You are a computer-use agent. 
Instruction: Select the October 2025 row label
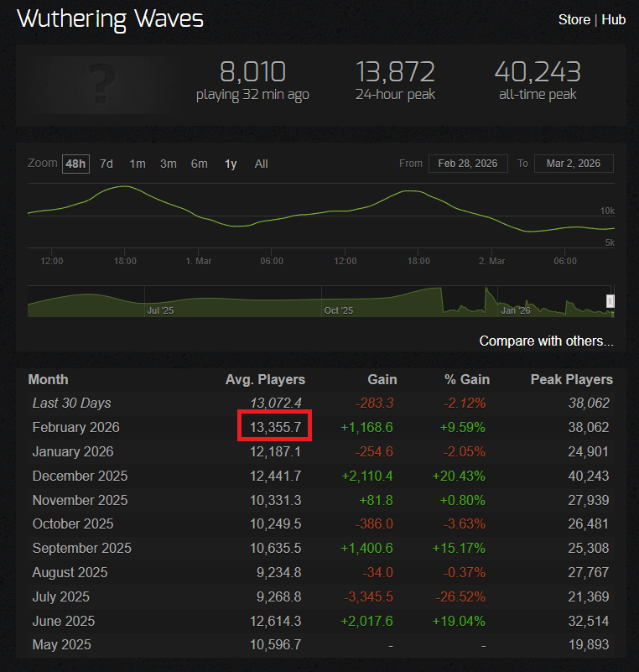[73, 524]
